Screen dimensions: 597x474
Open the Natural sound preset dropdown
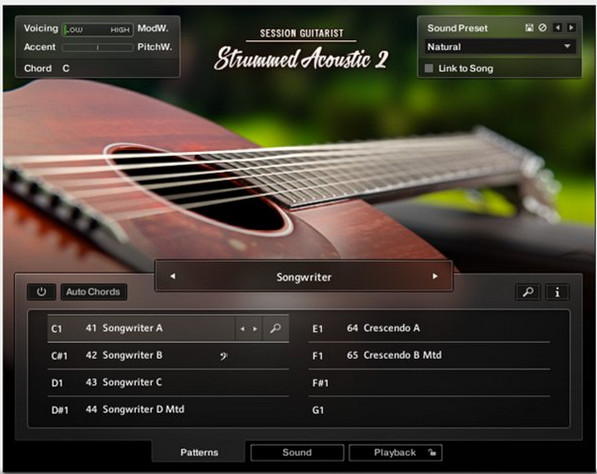click(500, 47)
